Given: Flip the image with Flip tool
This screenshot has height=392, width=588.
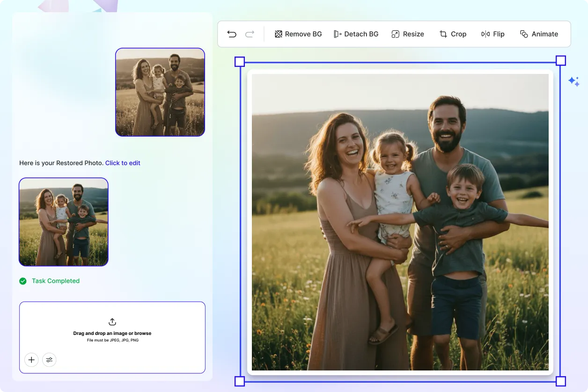Looking at the screenshot, I should (493, 34).
